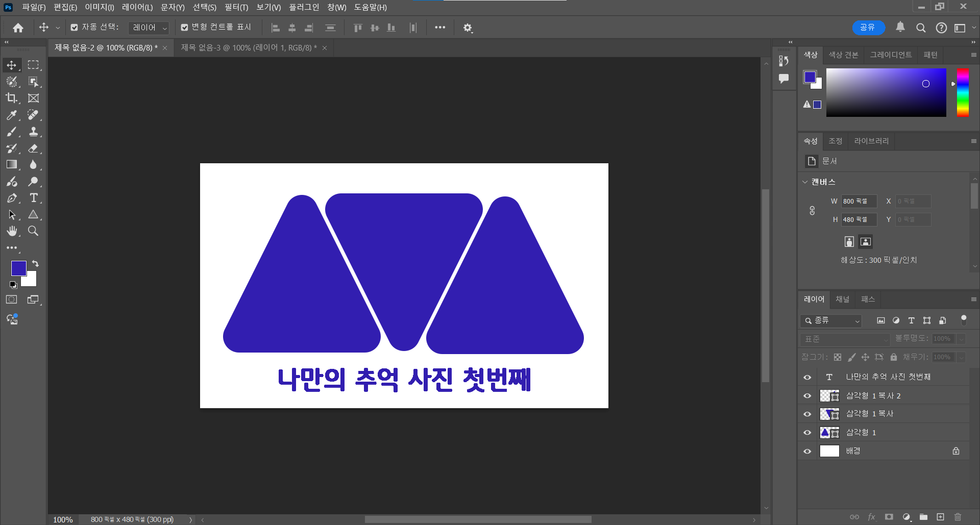Image resolution: width=980 pixels, height=525 pixels.
Task: Select the Triangle shape tool
Action: pos(33,215)
